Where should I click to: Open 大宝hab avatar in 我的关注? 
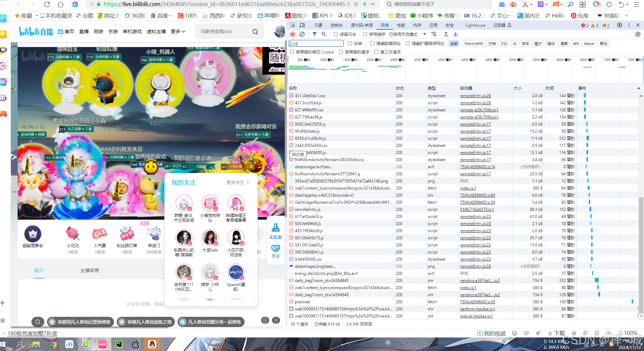click(x=210, y=238)
